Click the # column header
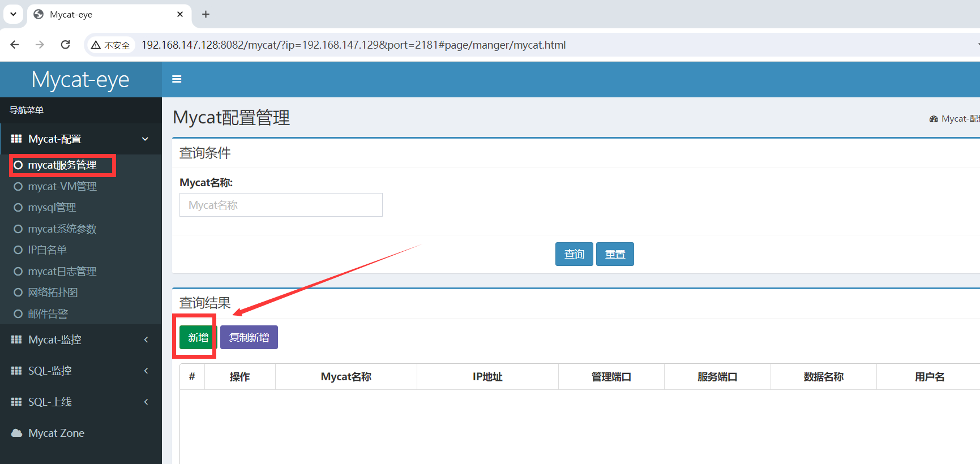Viewport: 980px width, 464px height. (x=192, y=377)
